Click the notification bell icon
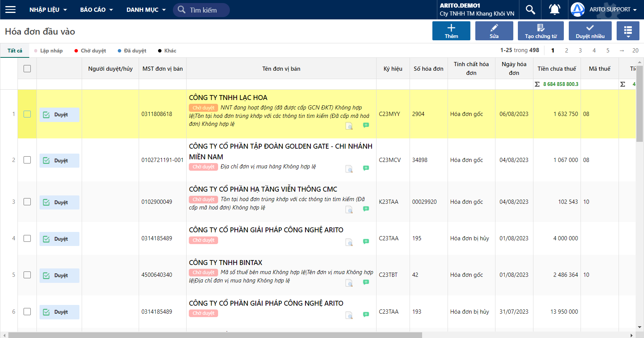The image size is (644, 338). point(554,10)
